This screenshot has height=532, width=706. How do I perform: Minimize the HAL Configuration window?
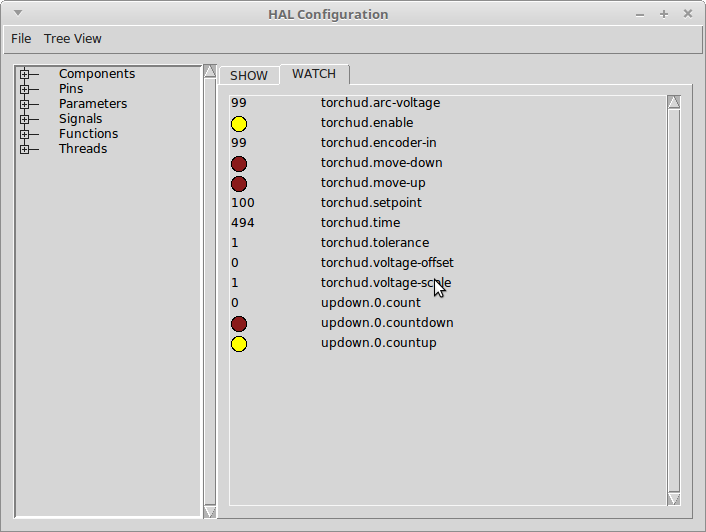(x=640, y=15)
